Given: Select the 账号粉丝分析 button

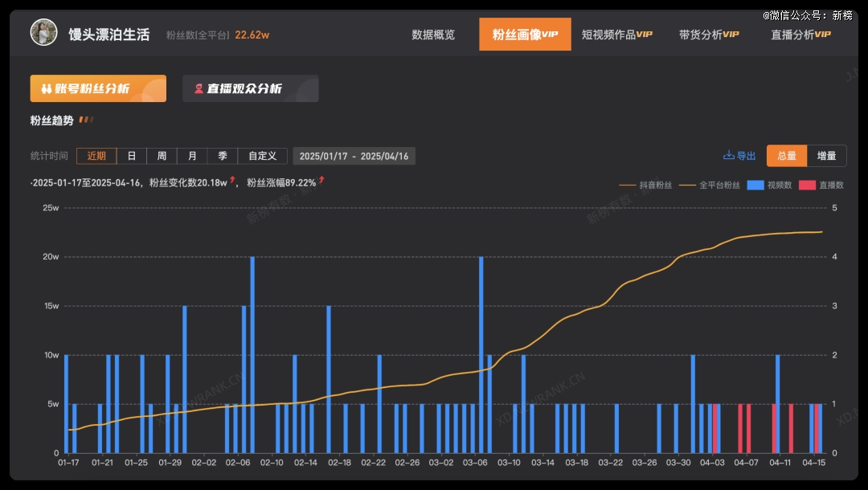Looking at the screenshot, I should [98, 88].
